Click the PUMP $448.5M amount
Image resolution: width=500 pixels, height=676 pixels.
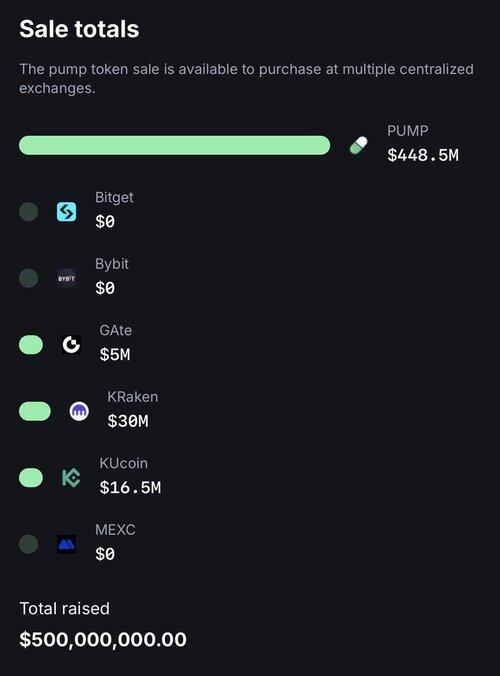coord(423,155)
